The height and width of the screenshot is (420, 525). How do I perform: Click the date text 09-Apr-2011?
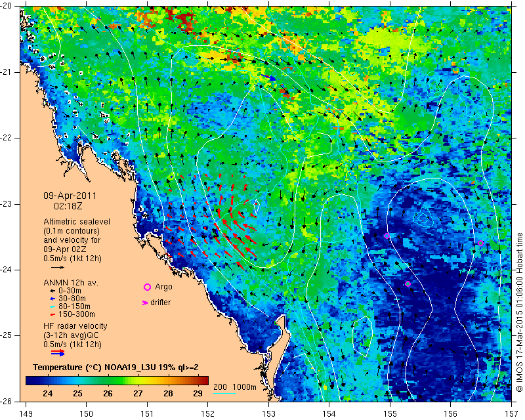tap(70, 196)
